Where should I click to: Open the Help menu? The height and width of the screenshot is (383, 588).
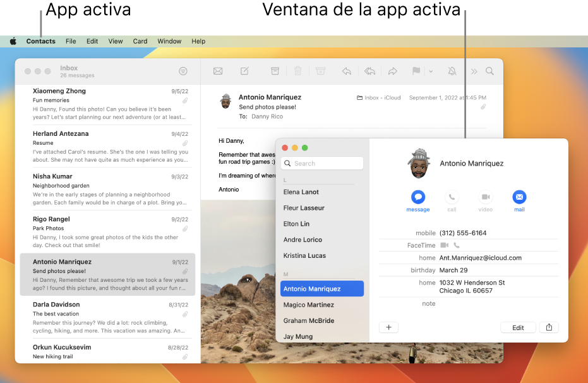(198, 41)
